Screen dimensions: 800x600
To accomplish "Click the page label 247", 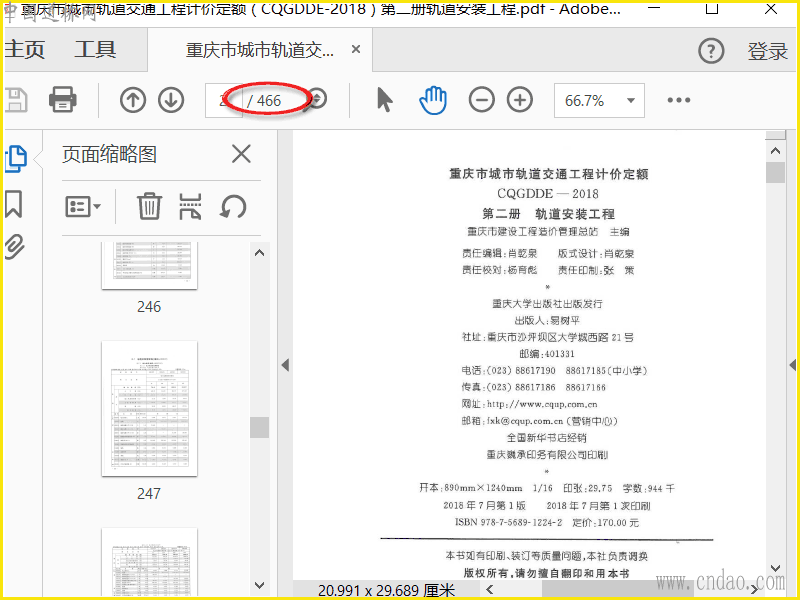I will 149,493.
